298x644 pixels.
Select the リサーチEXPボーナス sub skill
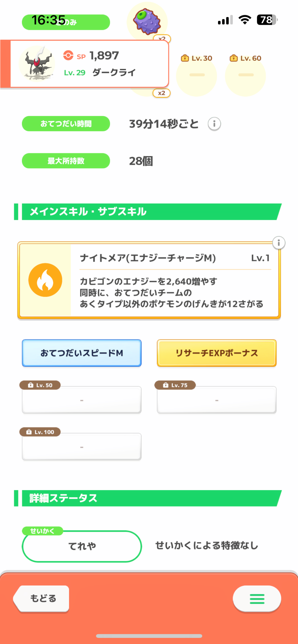(217, 353)
